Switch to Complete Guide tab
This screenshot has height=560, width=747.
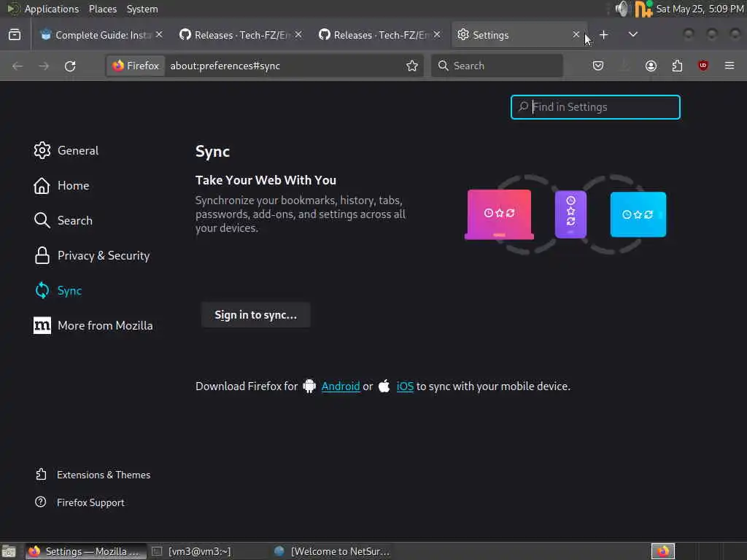(100, 35)
